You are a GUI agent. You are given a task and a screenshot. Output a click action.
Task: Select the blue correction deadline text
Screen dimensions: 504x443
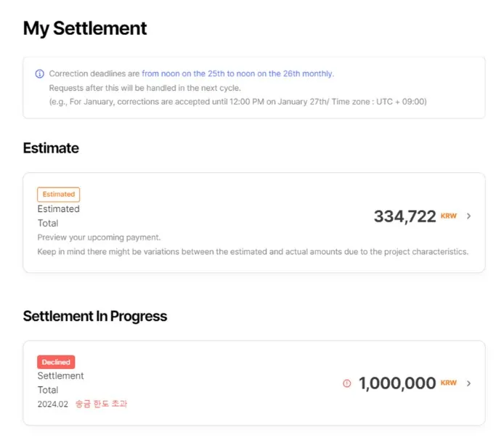click(x=237, y=74)
